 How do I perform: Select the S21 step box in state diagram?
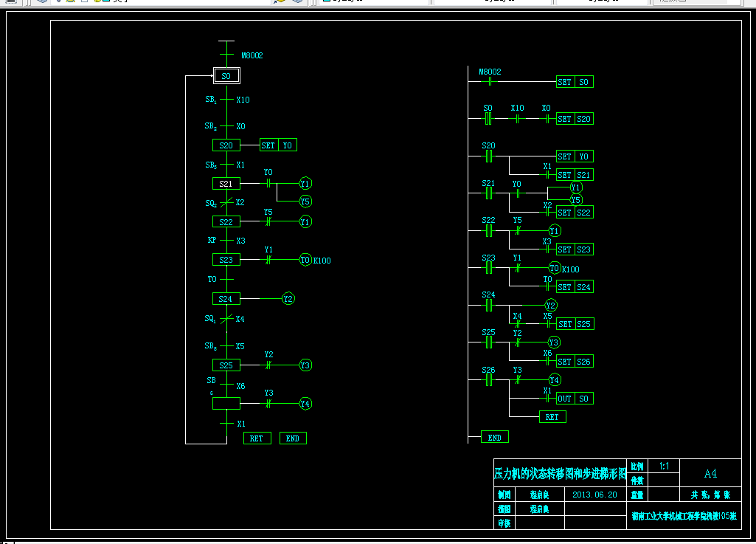pyautogui.click(x=226, y=184)
